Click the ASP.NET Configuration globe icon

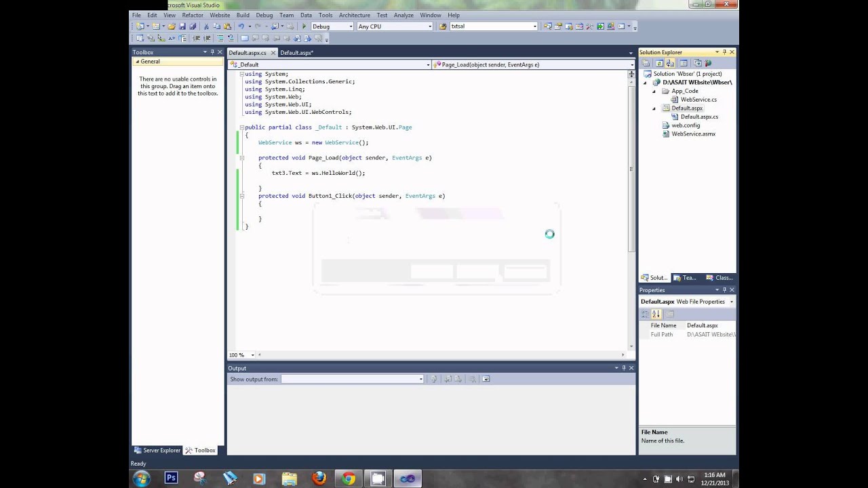coord(708,63)
